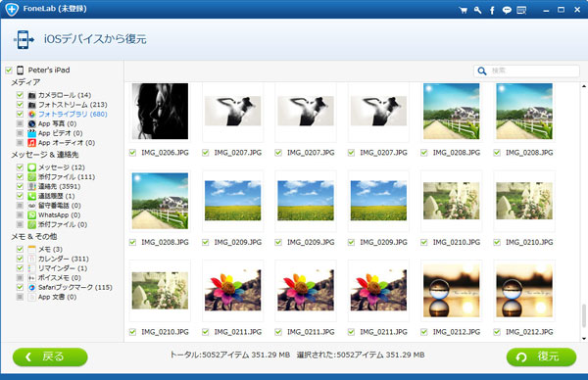Select the App 写真 icon
This screenshot has width=588, height=380.
pos(32,123)
